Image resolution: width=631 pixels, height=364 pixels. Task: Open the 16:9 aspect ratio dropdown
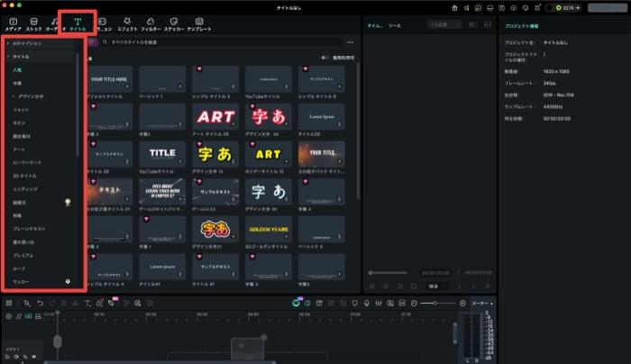tap(436, 287)
